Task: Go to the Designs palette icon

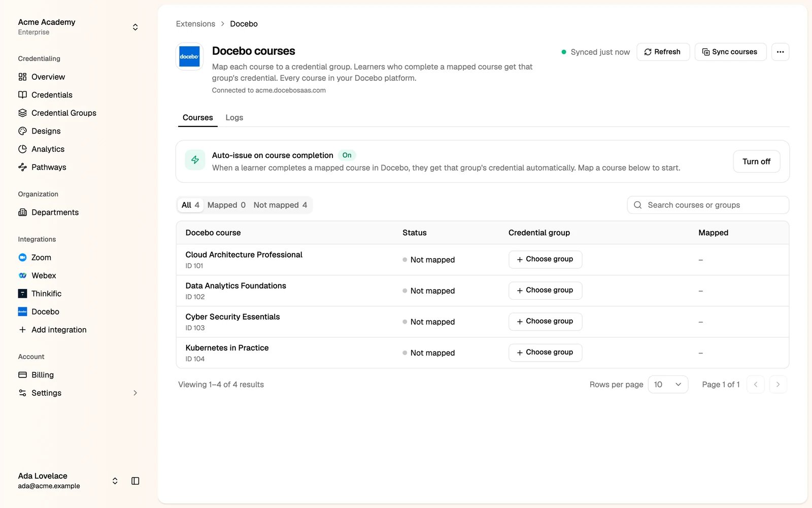Action: click(x=22, y=131)
